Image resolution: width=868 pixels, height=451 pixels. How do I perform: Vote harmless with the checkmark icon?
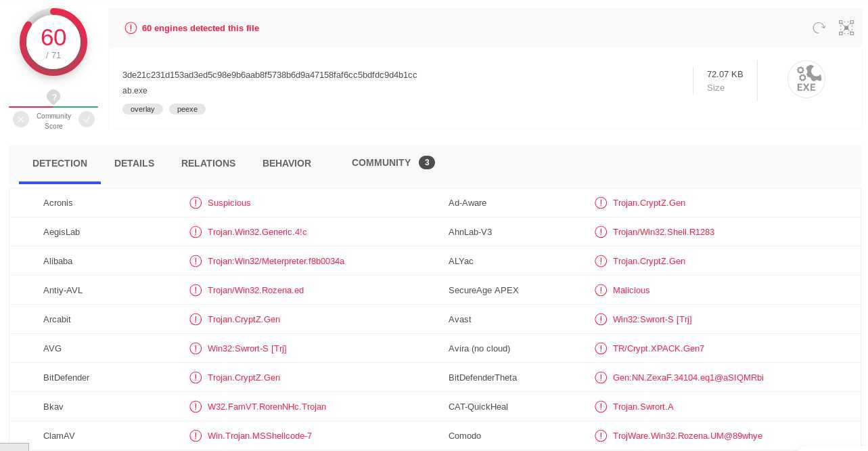87,119
